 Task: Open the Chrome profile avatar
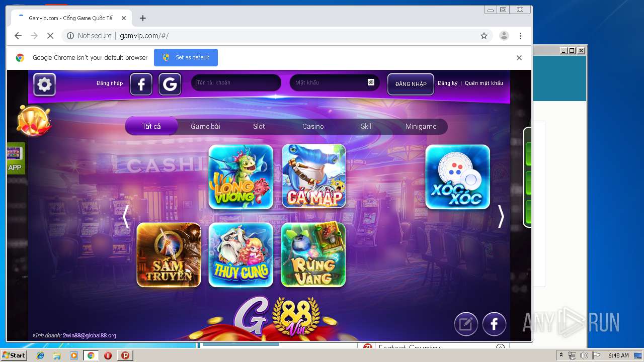[x=504, y=36]
